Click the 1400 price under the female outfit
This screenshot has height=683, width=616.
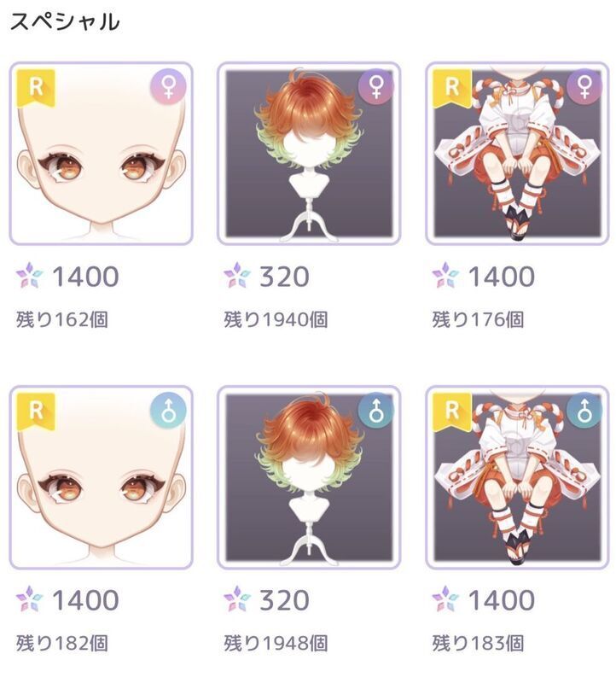coord(501,277)
